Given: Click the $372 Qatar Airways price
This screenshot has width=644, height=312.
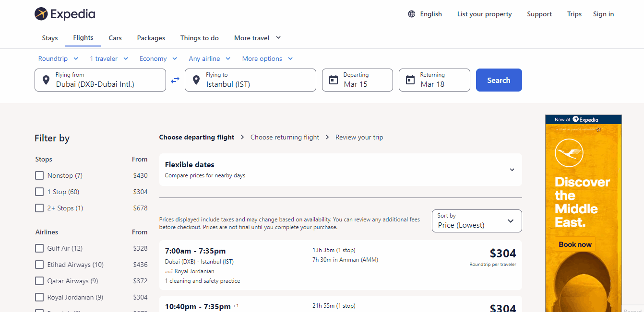Looking at the screenshot, I should click(x=141, y=281).
